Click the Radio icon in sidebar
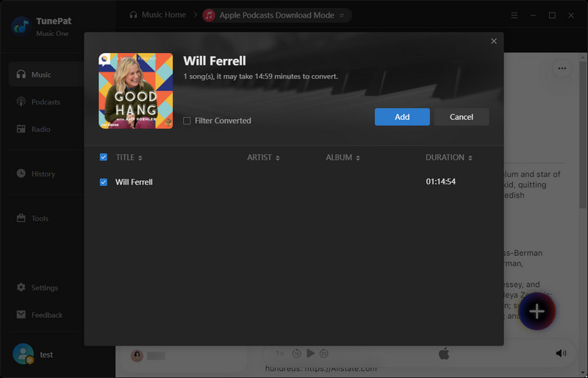 21,129
